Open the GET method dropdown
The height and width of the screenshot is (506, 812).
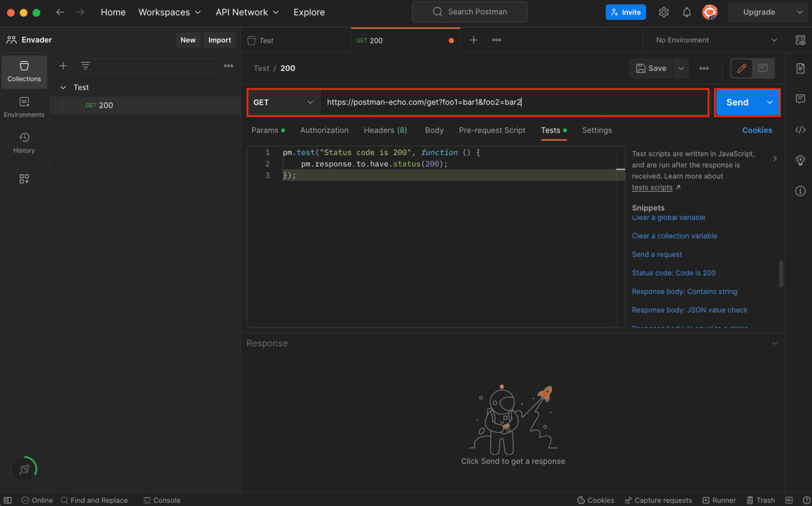pyautogui.click(x=283, y=102)
